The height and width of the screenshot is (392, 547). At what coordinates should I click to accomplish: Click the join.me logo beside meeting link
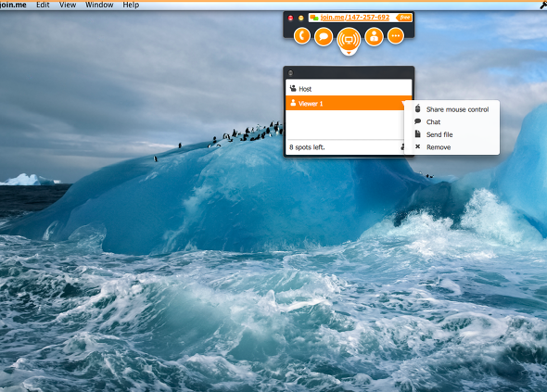coord(314,18)
